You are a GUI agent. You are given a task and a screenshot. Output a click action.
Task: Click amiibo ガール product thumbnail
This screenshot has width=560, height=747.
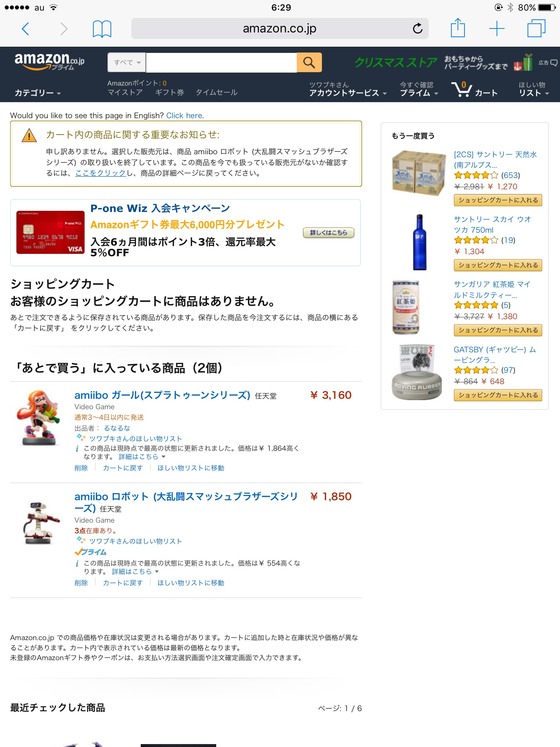(40, 417)
